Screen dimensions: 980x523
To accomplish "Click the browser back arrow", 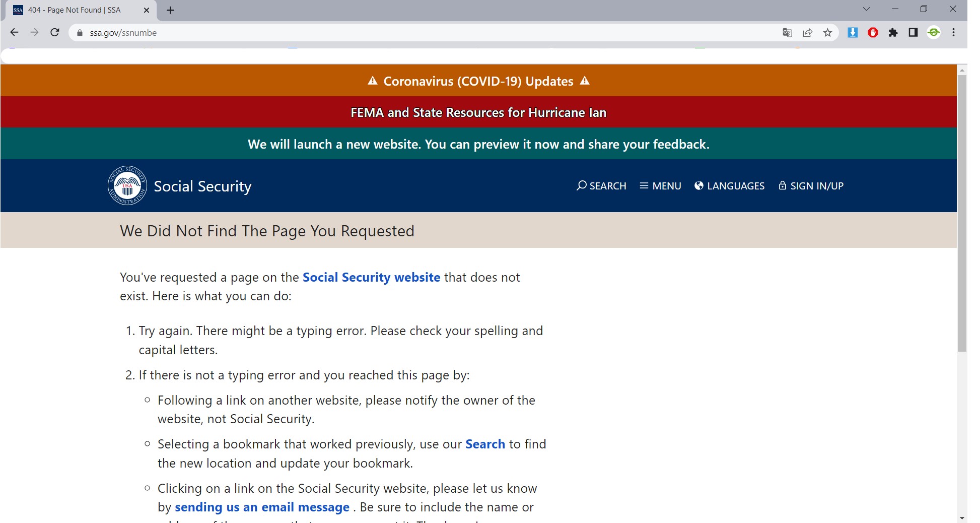I will click(x=14, y=33).
